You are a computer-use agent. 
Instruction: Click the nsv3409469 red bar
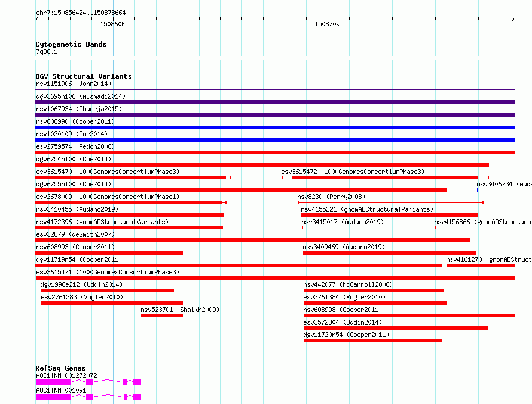point(390,253)
